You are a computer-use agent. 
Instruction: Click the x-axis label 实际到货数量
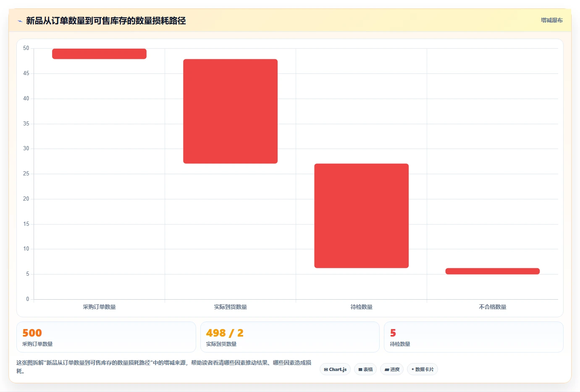pos(230,307)
